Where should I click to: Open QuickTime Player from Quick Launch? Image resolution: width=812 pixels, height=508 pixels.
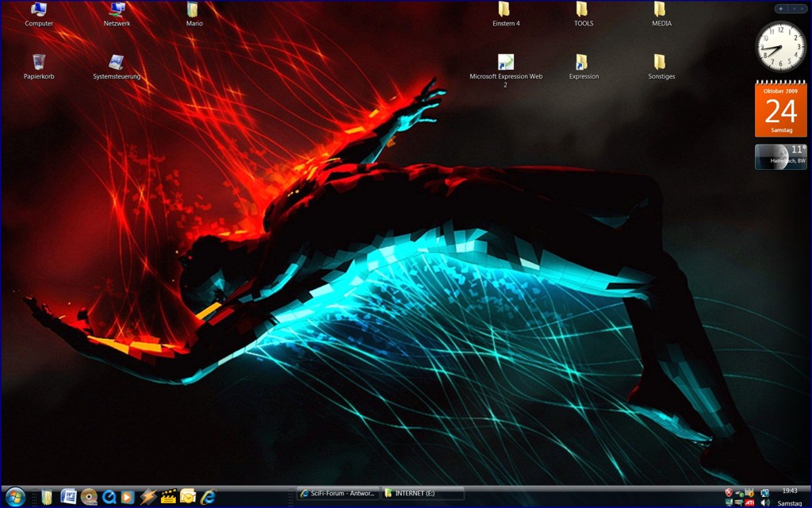tap(109, 497)
